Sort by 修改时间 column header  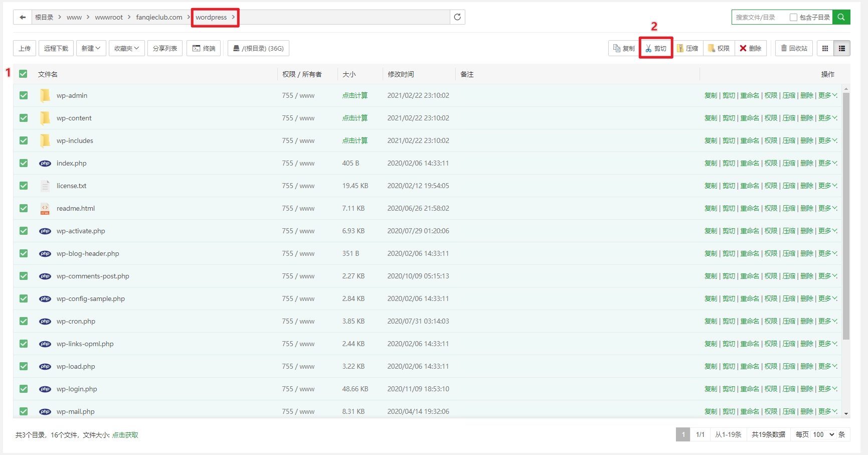401,74
